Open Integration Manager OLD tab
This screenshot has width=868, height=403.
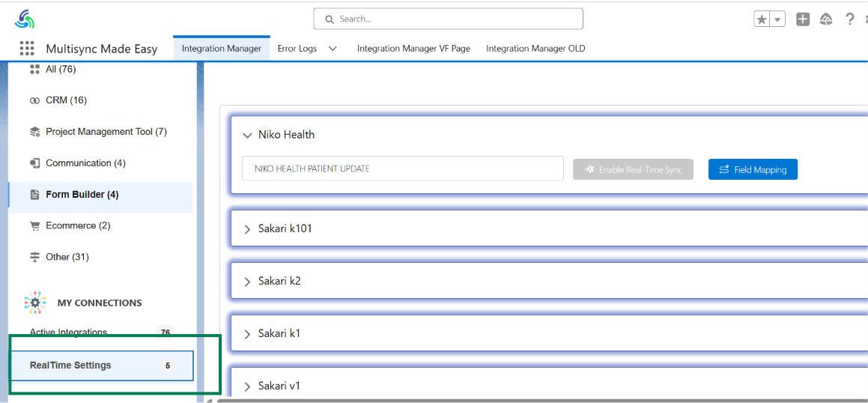[x=536, y=48]
